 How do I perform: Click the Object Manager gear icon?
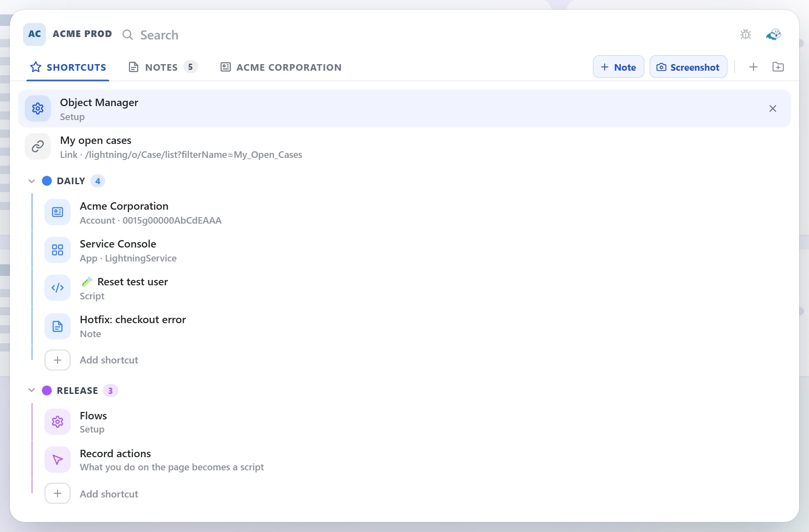pos(38,109)
